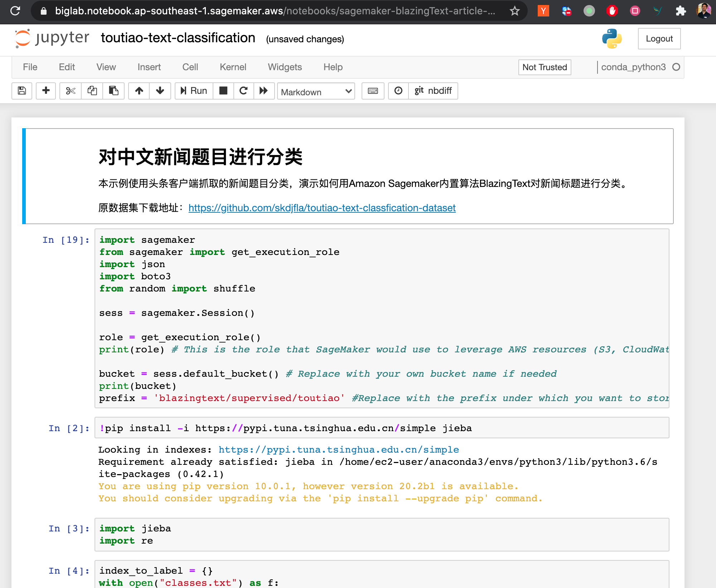Open the Widgets menu
716x588 pixels.
pyautogui.click(x=285, y=67)
